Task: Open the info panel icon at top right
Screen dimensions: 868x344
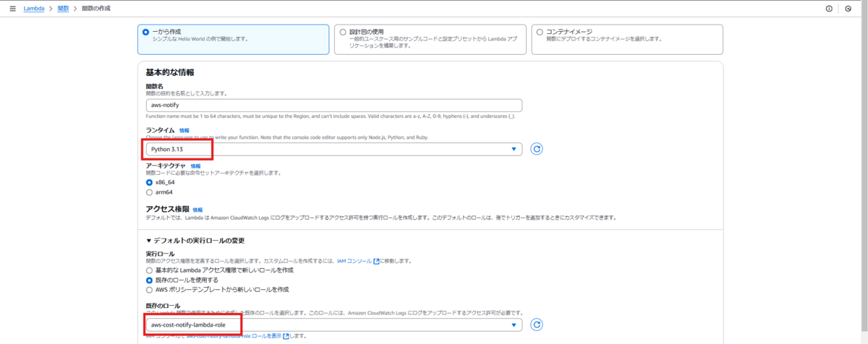Action: 829,9
